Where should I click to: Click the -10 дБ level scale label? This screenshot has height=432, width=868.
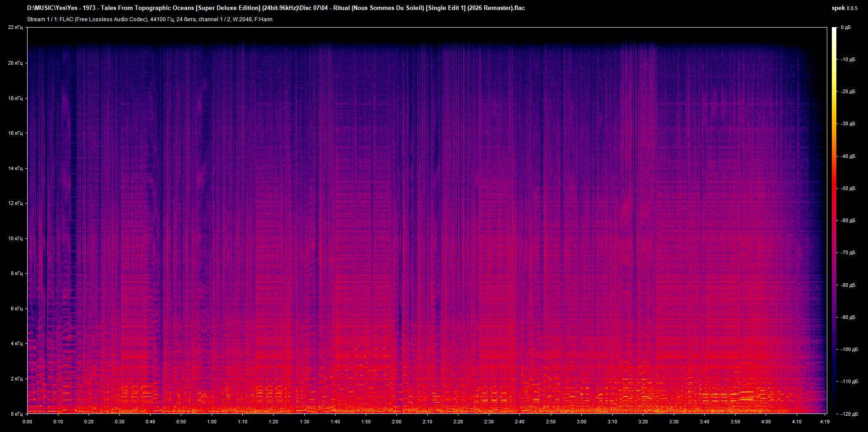848,59
